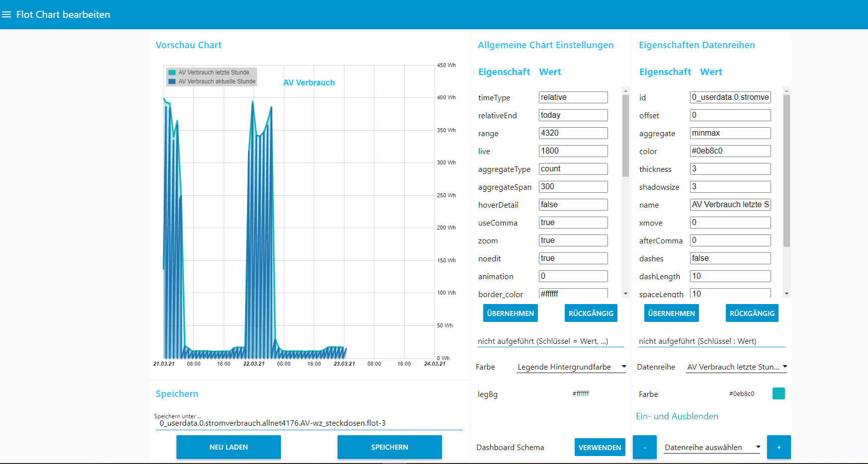Click the data series scrollbar thumb
868x464 pixels.
tap(786, 171)
